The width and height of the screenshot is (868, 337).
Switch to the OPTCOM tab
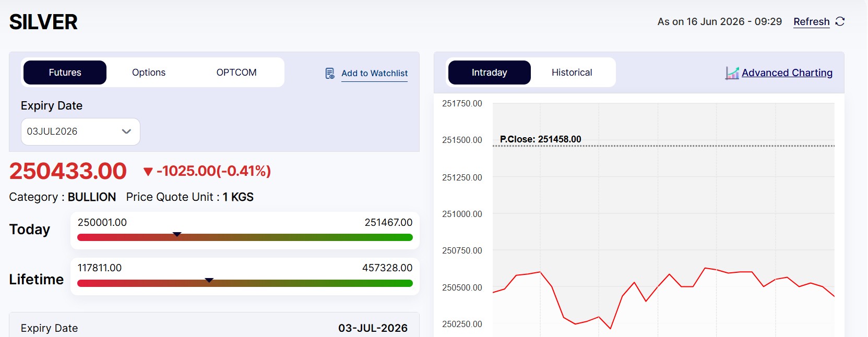tap(236, 73)
